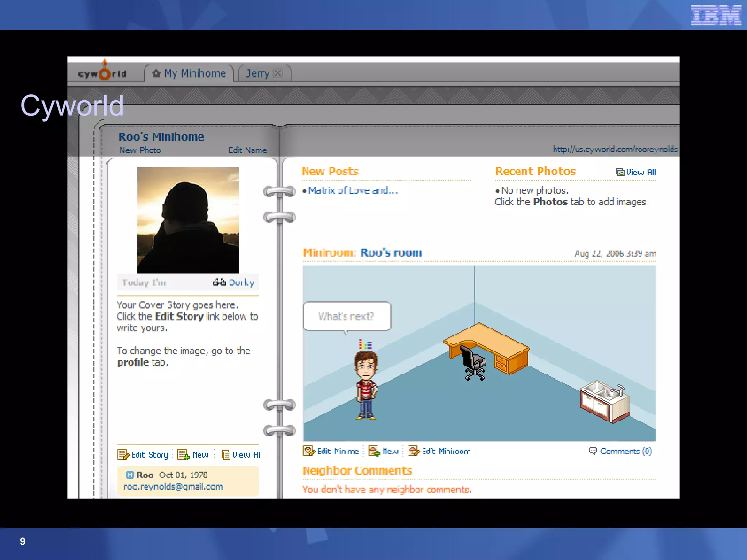This screenshot has height=560, width=747.
Task: Click the black office chair
Action: 473,363
